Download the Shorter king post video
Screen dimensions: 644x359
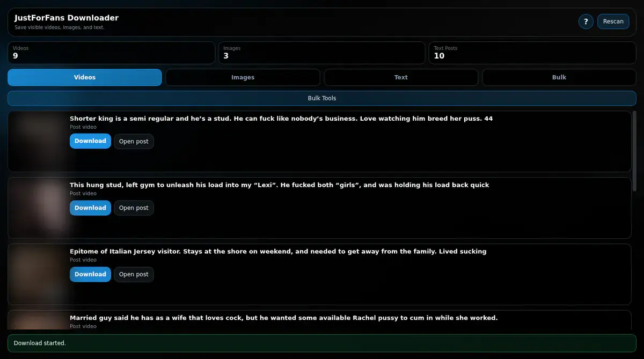90,141
